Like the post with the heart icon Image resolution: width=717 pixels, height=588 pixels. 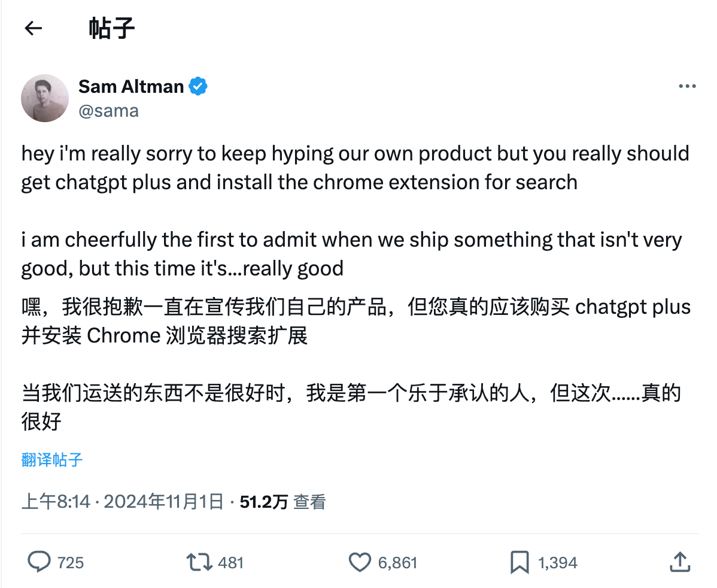(360, 562)
